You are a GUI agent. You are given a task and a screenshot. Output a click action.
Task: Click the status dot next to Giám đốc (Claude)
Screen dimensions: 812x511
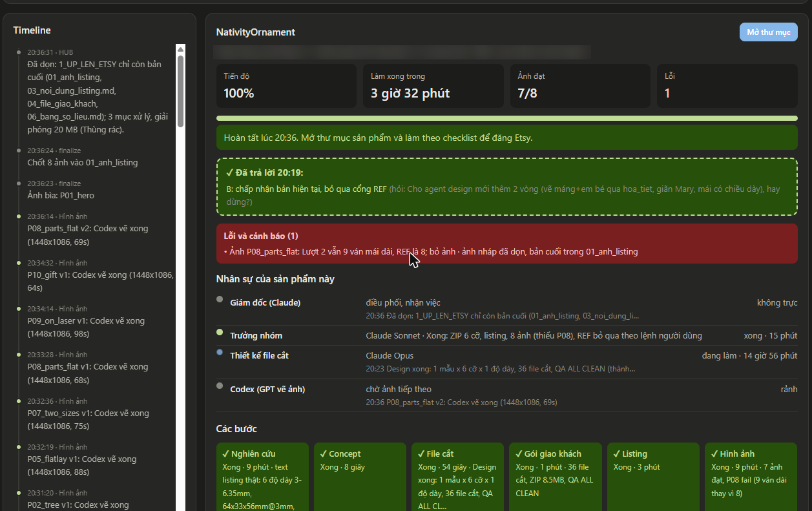(x=220, y=299)
